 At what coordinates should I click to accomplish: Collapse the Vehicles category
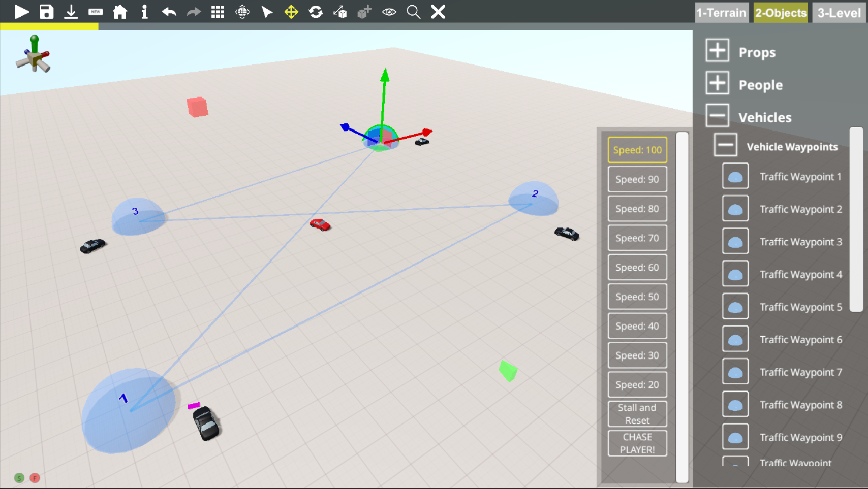tap(717, 115)
